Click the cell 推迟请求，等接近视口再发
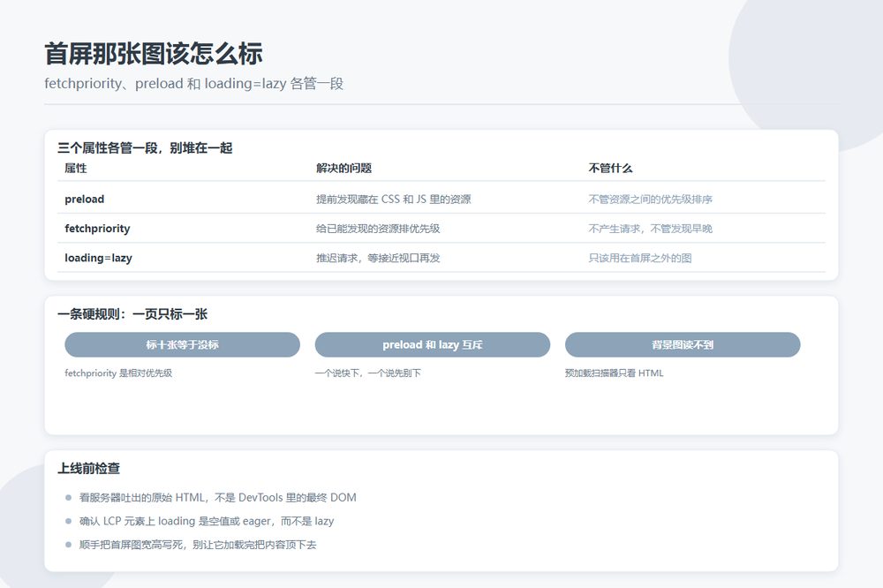Image resolution: width=883 pixels, height=588 pixels. (x=378, y=258)
